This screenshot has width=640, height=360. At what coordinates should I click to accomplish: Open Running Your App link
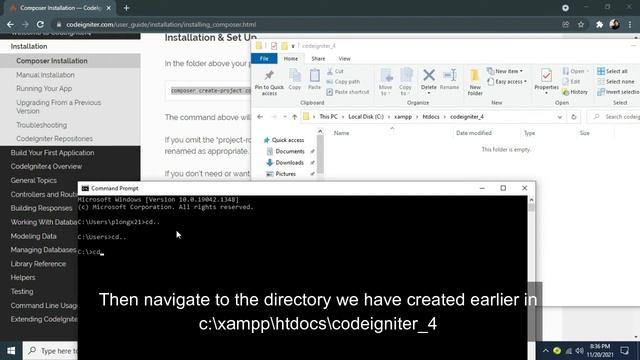click(x=44, y=89)
